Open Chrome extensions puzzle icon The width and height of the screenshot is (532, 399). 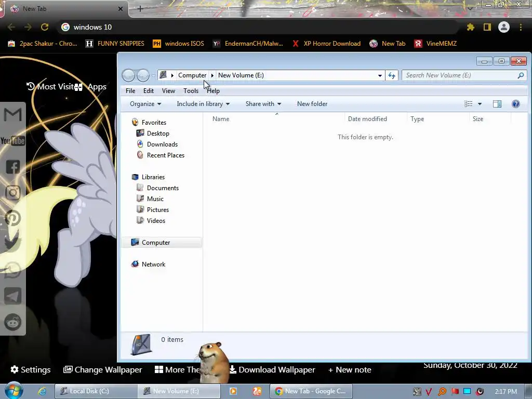470,27
